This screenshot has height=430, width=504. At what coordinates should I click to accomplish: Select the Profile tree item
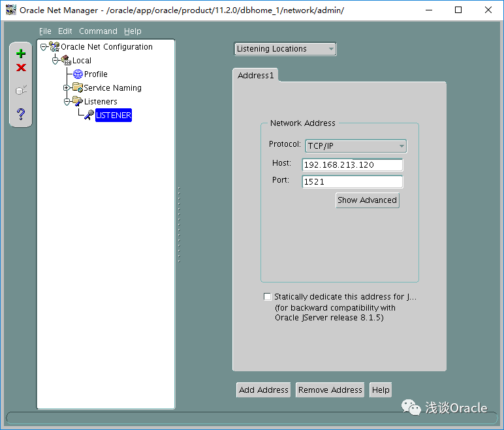[x=96, y=74]
